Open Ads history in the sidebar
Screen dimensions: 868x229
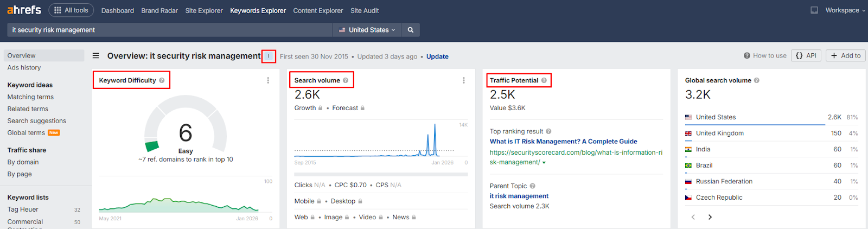[24, 68]
